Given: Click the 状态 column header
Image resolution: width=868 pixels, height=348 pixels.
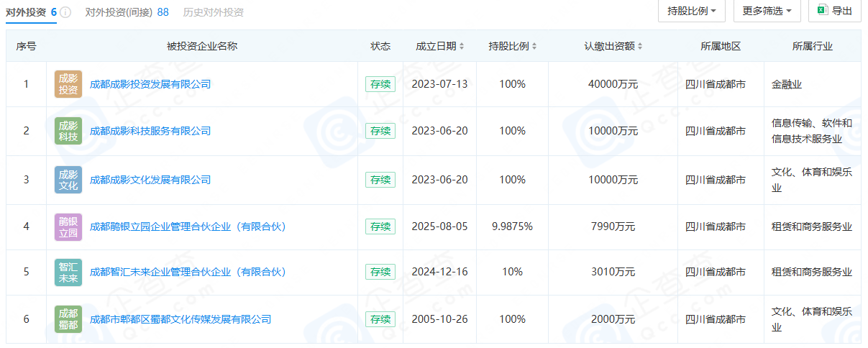Looking at the screenshot, I should click(x=380, y=46).
